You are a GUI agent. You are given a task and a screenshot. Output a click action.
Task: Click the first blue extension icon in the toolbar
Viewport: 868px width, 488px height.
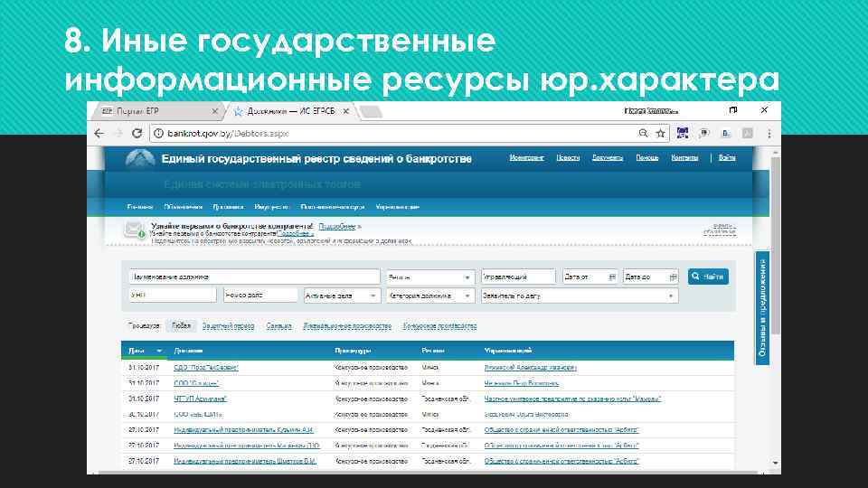682,134
